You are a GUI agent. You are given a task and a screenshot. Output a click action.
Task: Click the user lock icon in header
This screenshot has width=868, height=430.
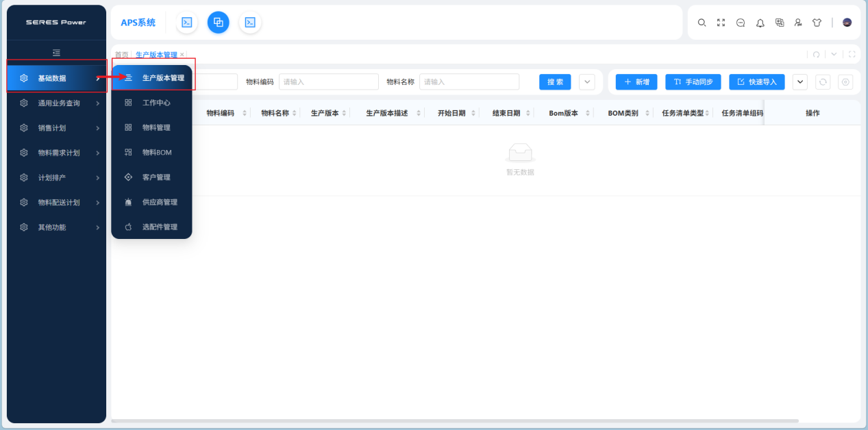point(798,23)
